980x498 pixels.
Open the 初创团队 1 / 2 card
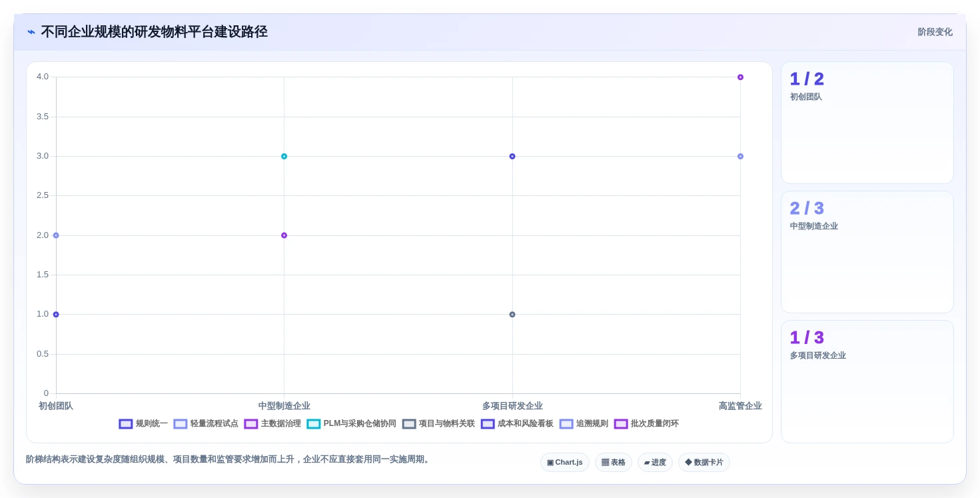867,123
